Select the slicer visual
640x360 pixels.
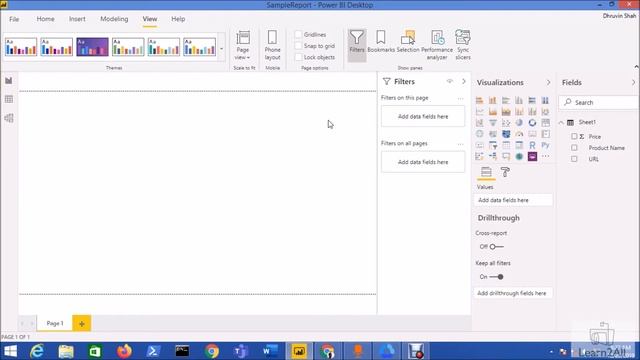(x=493, y=145)
